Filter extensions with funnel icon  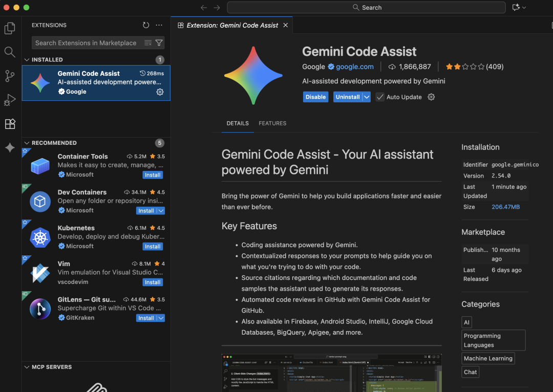(159, 42)
